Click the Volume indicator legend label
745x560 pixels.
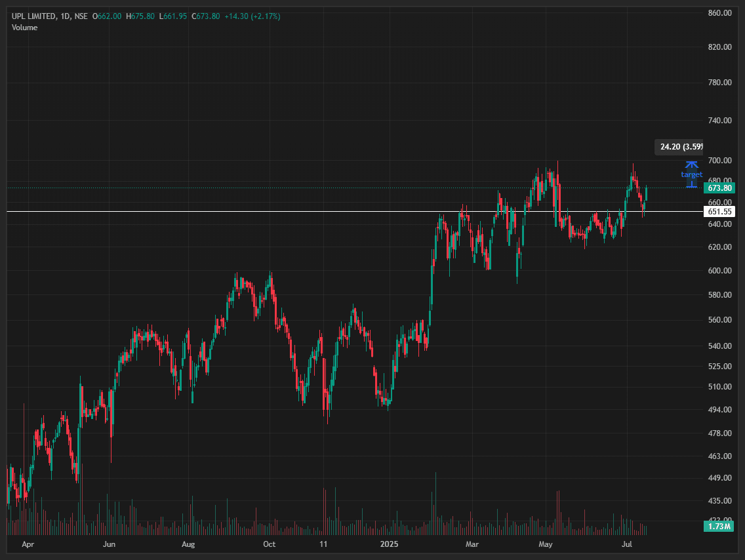25,28
